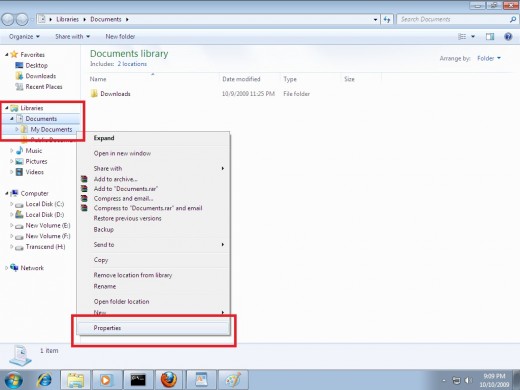Click the refresh button beside address bar

click(387, 20)
